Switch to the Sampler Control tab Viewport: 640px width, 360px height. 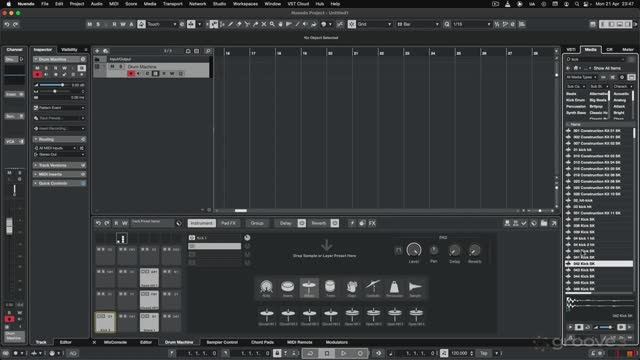[x=222, y=342]
